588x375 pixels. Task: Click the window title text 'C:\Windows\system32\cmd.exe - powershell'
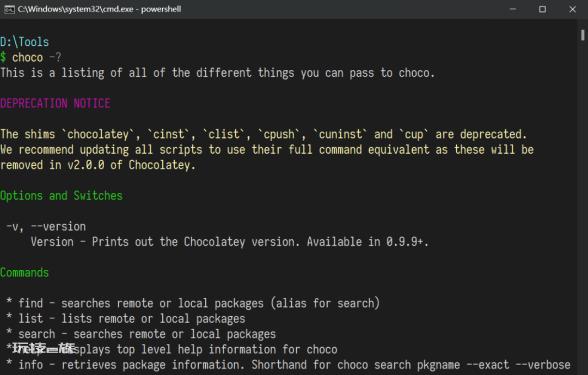coord(100,9)
